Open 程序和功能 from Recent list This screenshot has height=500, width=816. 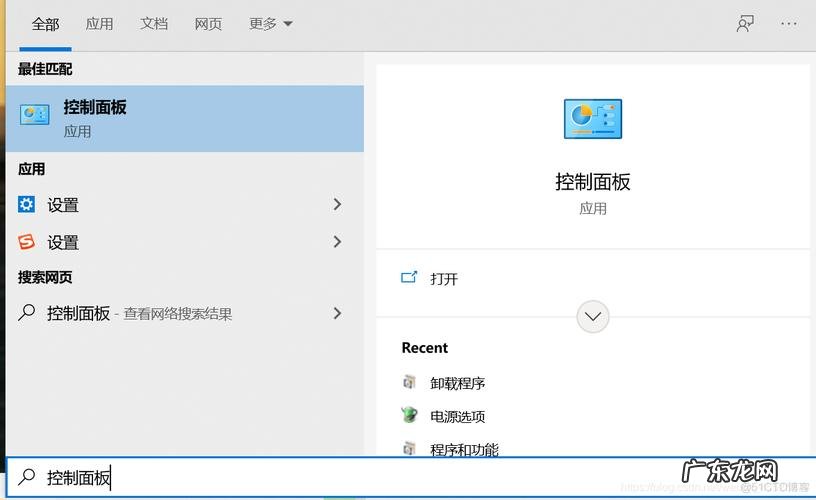point(464,449)
